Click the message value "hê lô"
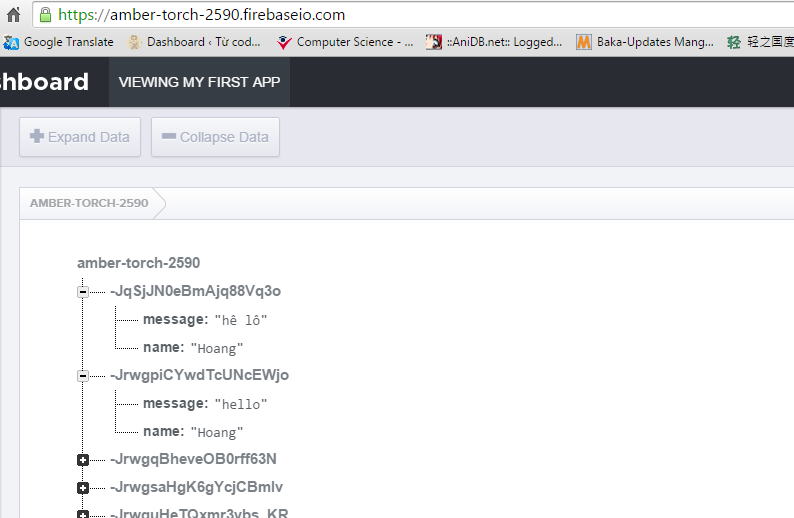The width and height of the screenshot is (794, 518). 241,320
